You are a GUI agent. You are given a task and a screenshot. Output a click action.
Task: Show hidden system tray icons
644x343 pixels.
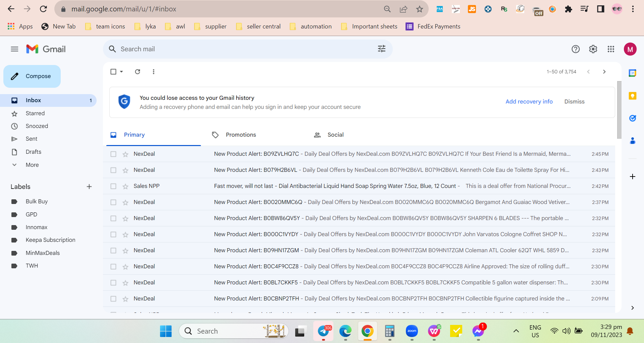click(516, 331)
